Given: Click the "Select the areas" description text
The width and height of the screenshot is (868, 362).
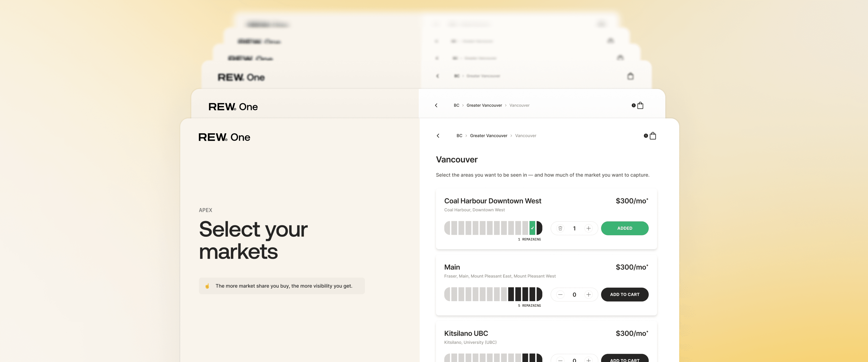Looking at the screenshot, I should 542,175.
